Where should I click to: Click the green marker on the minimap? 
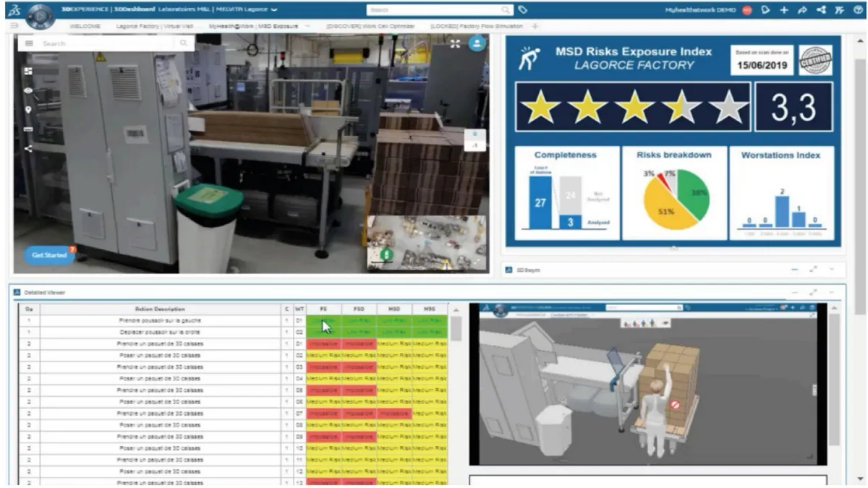coord(386,254)
